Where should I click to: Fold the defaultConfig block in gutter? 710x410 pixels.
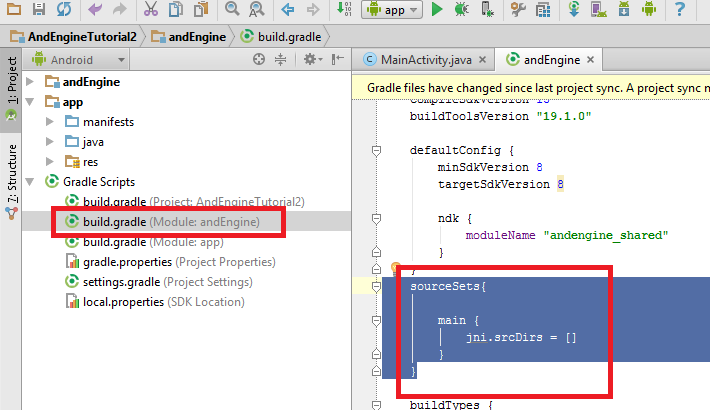(376, 150)
